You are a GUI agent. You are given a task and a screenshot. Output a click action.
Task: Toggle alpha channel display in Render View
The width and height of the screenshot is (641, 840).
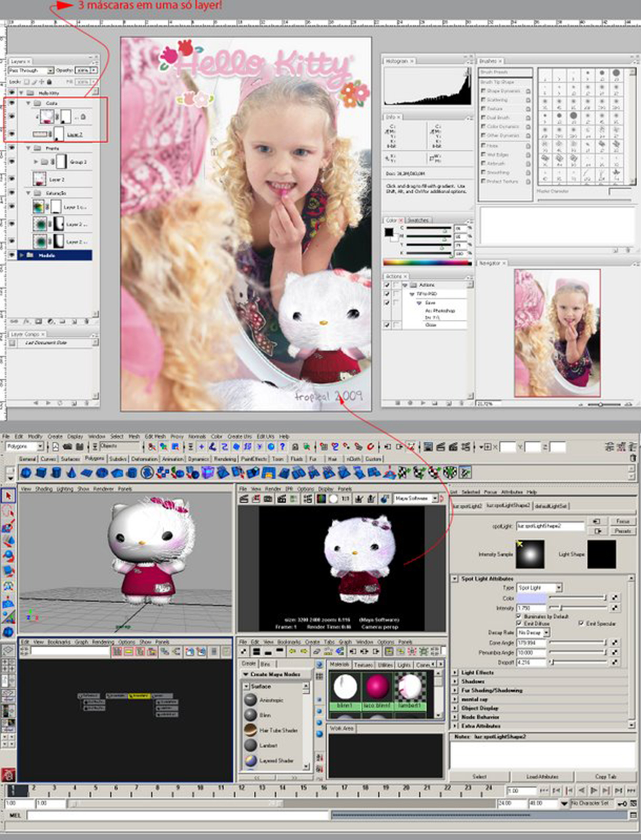click(333, 499)
